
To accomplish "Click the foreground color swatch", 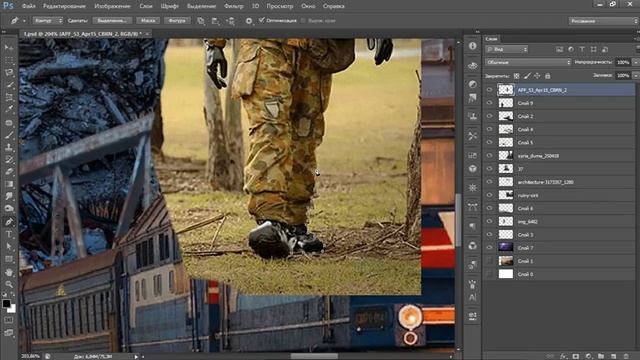I will (x=6, y=303).
